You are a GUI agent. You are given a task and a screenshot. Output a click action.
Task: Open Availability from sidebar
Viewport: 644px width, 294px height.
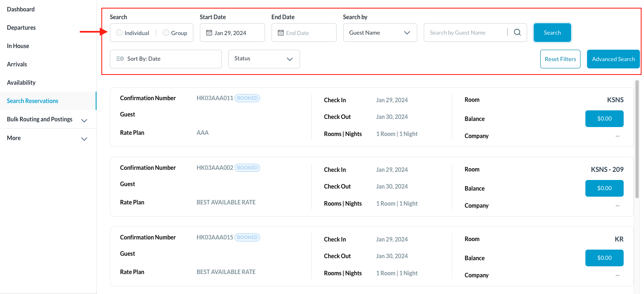click(21, 82)
